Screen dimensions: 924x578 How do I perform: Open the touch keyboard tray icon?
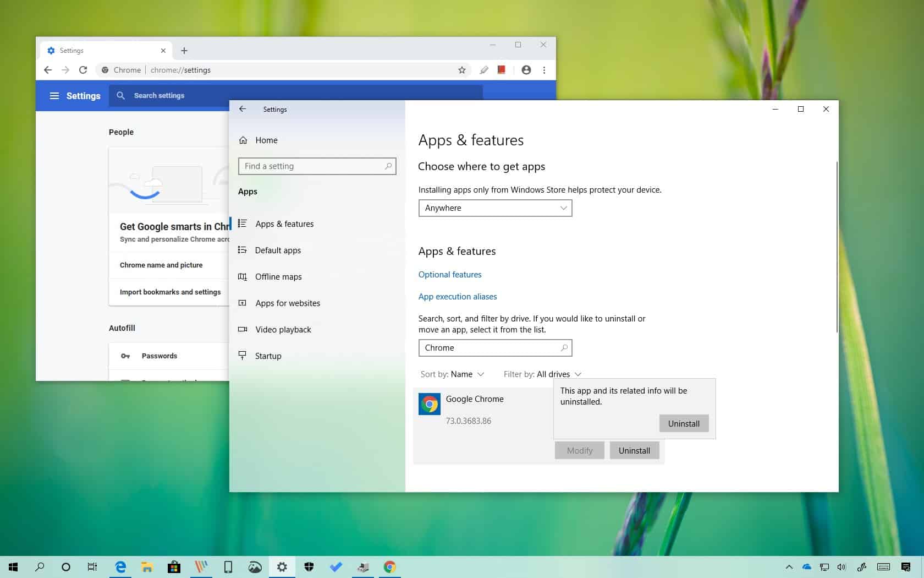(884, 567)
